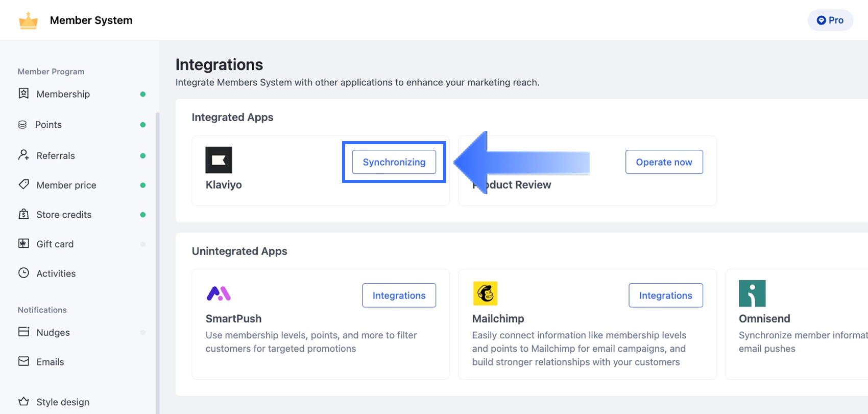This screenshot has width=868, height=414.
Task: Click the SmartPush logo icon
Action: (x=219, y=293)
